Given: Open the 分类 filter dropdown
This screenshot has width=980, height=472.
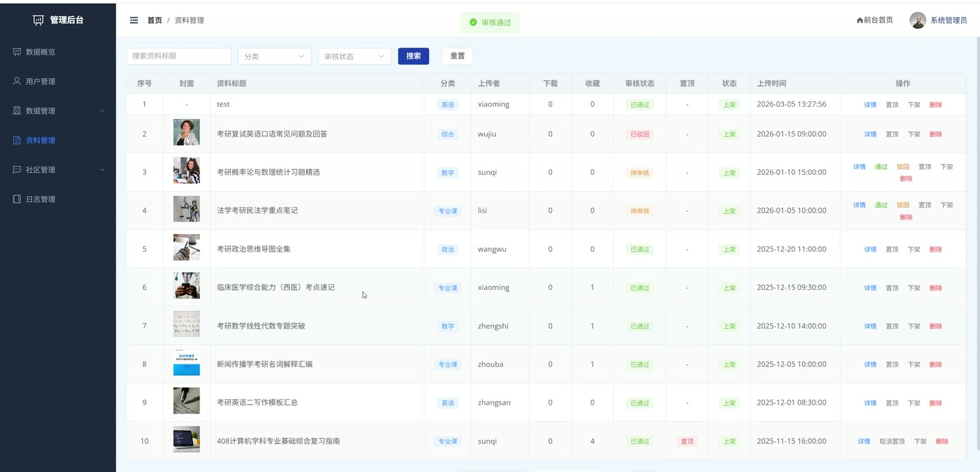Looking at the screenshot, I should (275, 56).
